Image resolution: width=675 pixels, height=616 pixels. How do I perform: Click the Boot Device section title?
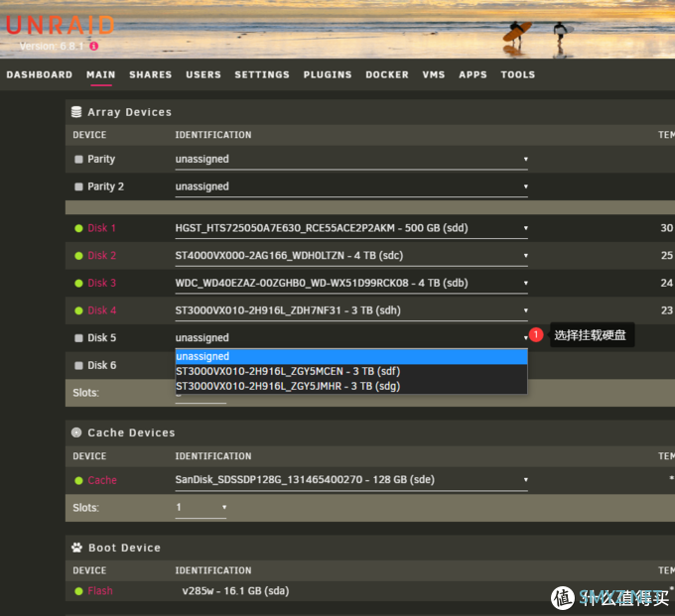tap(124, 548)
